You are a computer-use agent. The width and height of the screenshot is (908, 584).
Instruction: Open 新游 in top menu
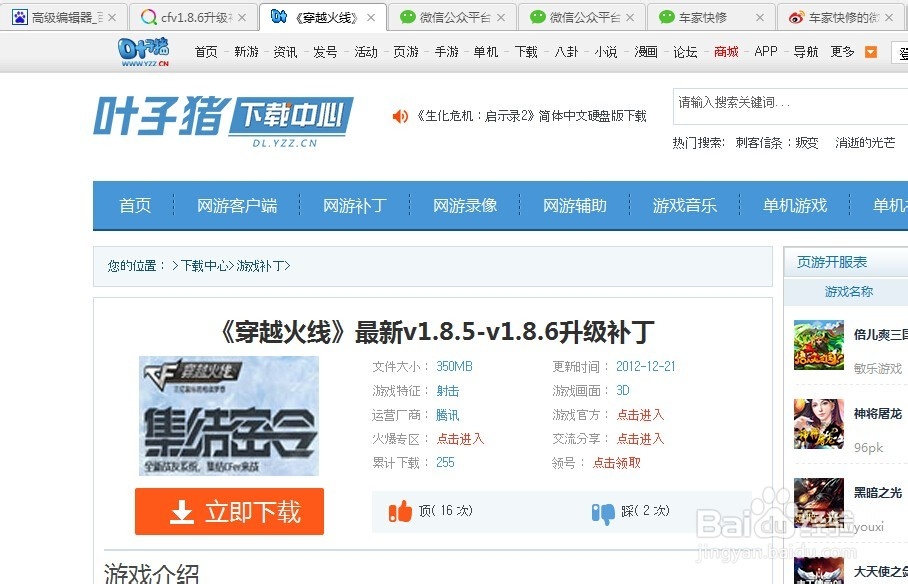pyautogui.click(x=246, y=52)
